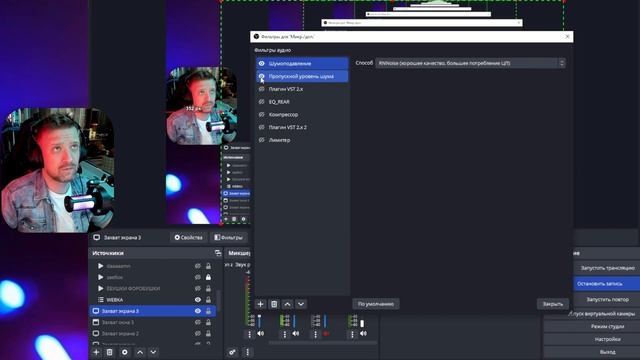Select the webcam thumbnail inside the OBS preview
The height and width of the screenshot is (360, 640).
pos(202,106)
